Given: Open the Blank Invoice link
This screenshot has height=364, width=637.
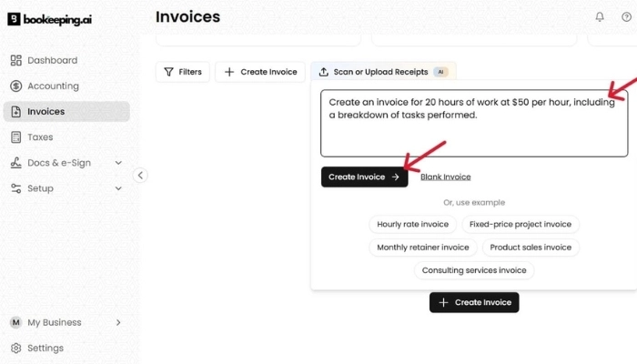Looking at the screenshot, I should [445, 177].
